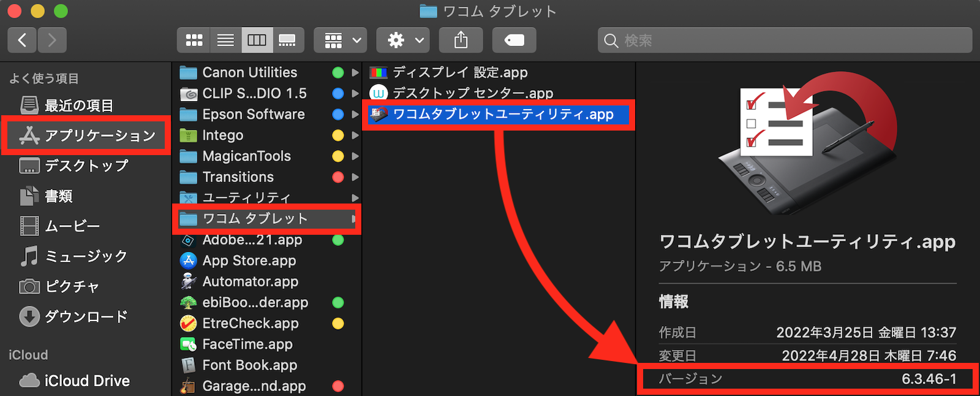Expand the CLIP S...DIO 1.5 folder arrow
The image size is (980, 396).
(x=355, y=93)
